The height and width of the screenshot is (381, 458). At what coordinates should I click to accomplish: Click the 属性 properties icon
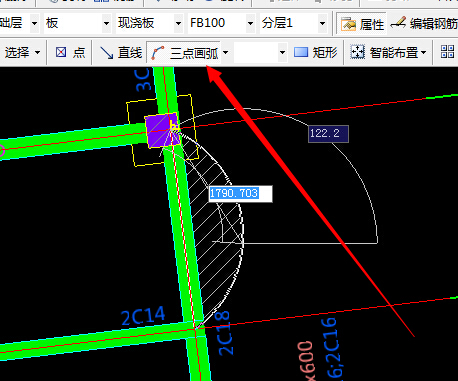(x=348, y=24)
